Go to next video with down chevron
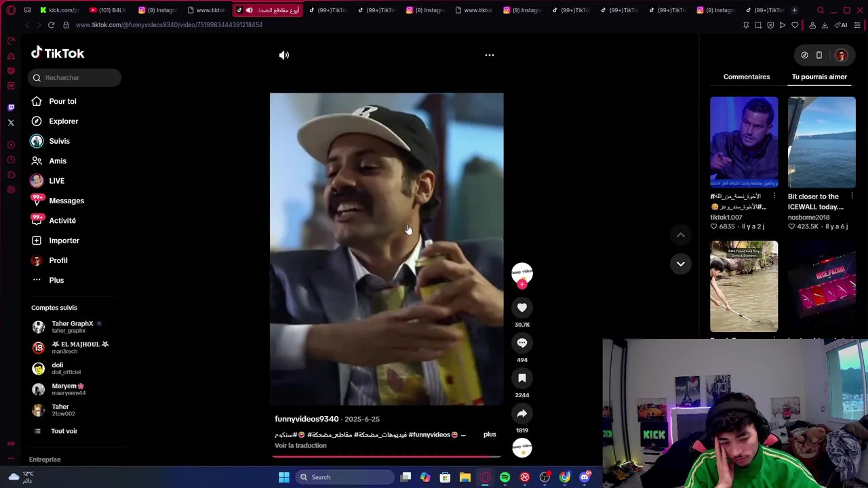Viewport: 868px width, 488px height. pos(681,264)
